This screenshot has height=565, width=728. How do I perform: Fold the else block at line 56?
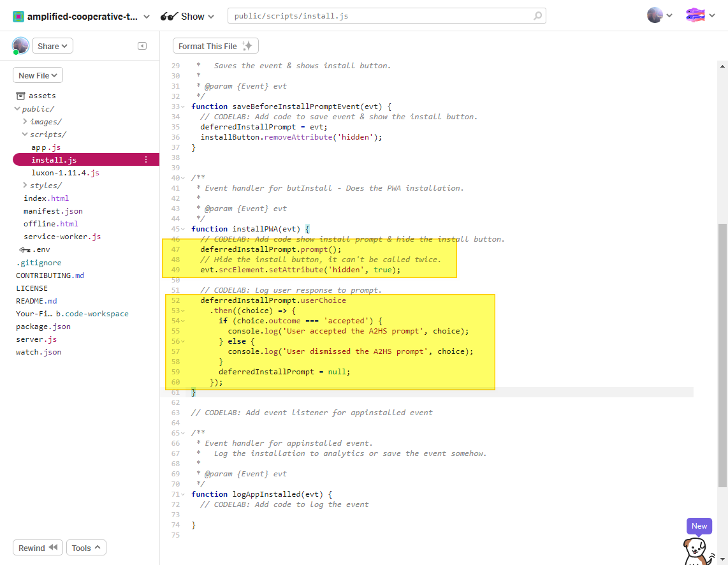pyautogui.click(x=184, y=341)
